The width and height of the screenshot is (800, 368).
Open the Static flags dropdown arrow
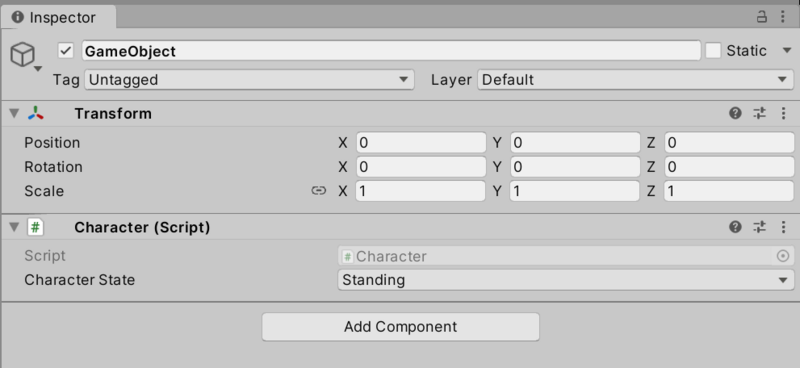coord(786,51)
